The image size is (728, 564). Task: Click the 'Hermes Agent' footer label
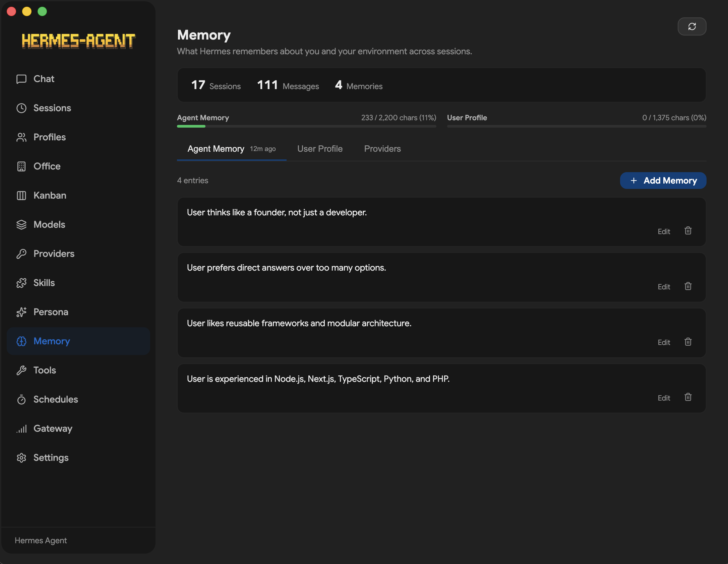pyautogui.click(x=41, y=541)
